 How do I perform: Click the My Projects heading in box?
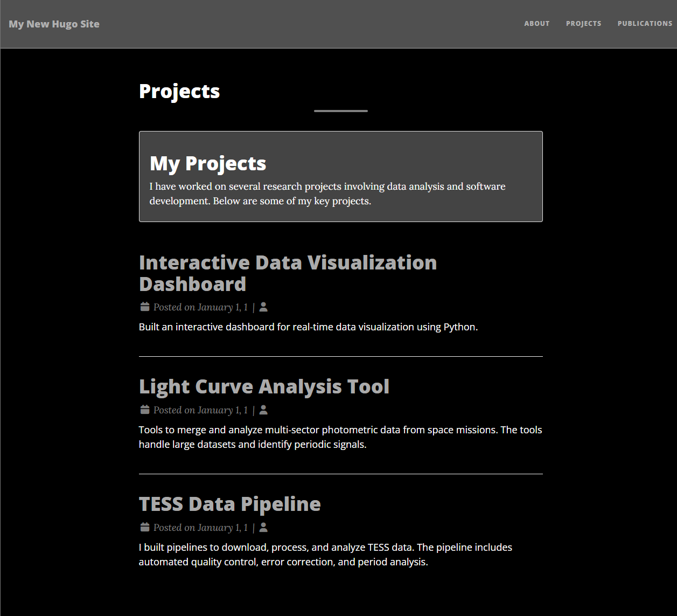pyautogui.click(x=208, y=163)
